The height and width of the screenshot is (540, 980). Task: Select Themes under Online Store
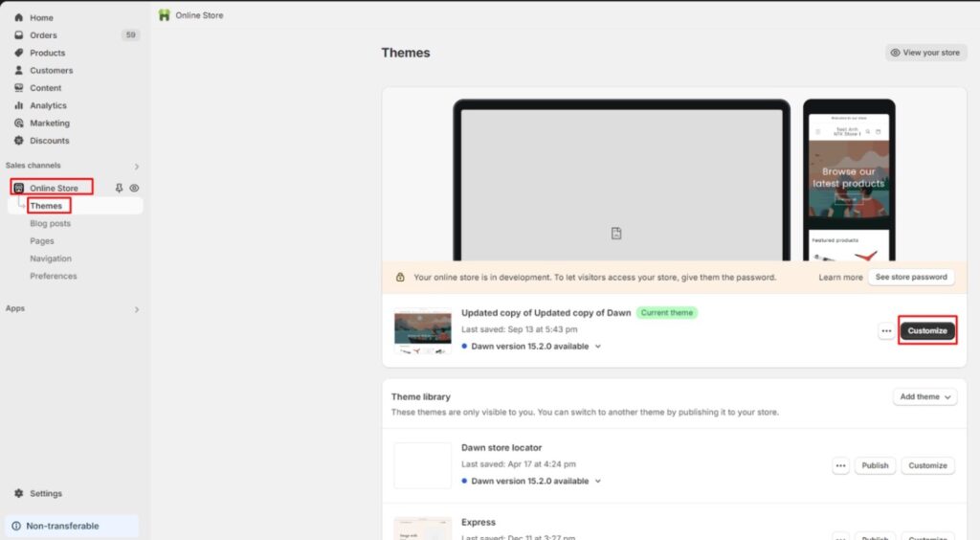coord(46,206)
